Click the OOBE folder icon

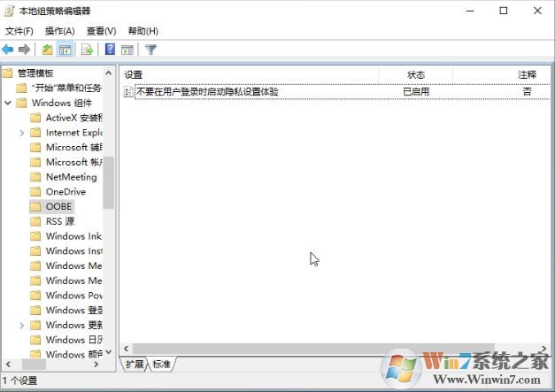coord(35,206)
